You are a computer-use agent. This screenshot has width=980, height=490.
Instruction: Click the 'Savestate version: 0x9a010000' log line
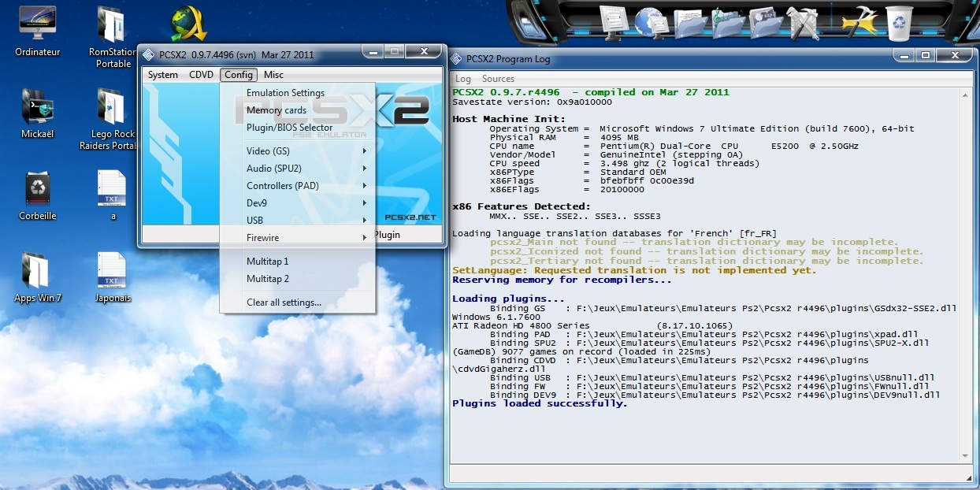pyautogui.click(x=532, y=102)
